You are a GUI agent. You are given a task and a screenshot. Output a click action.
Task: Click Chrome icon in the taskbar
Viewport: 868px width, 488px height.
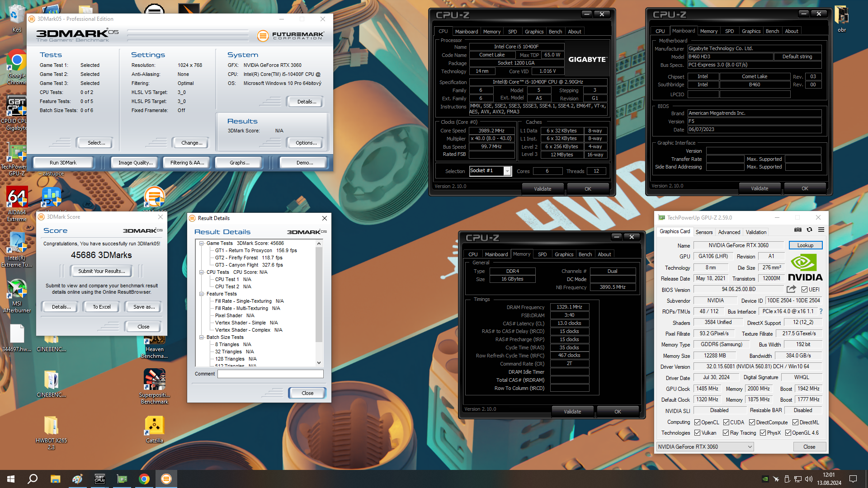(144, 479)
